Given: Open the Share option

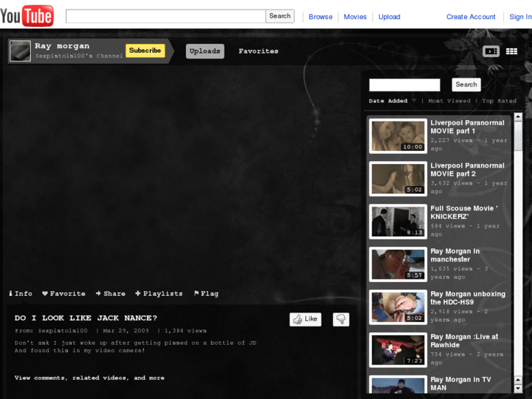Looking at the screenshot, I should [110, 294].
